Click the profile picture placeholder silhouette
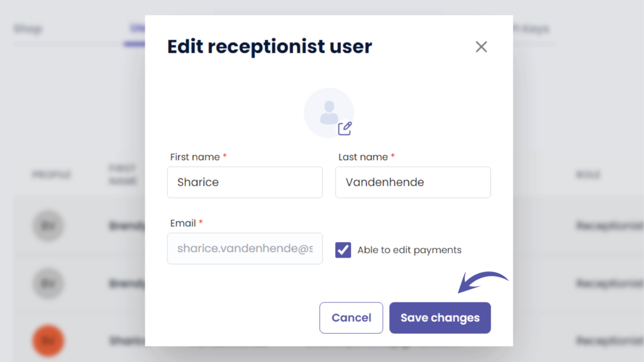The image size is (644, 362). tap(328, 112)
